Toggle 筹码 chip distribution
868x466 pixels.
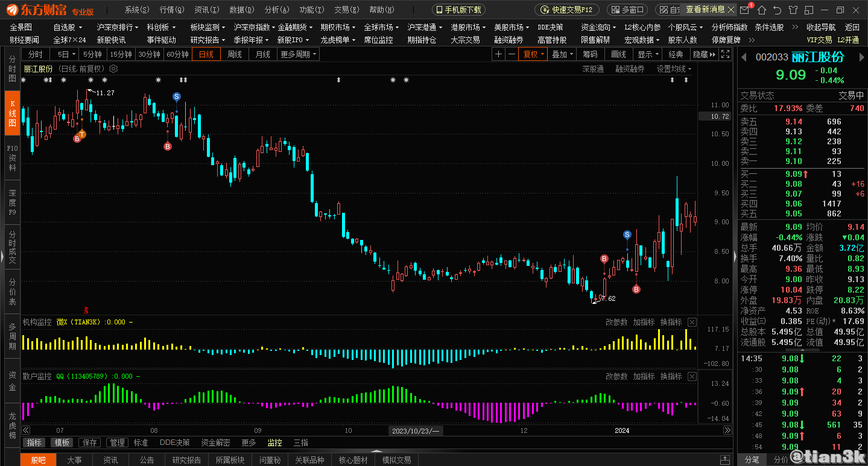click(590, 54)
